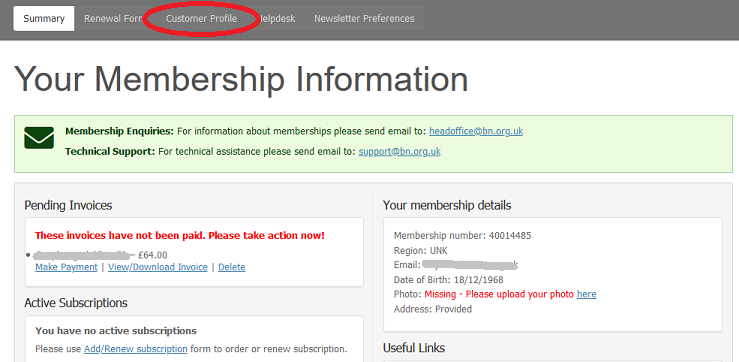Click the Useful Links heading
The image size is (739, 362).
414,348
